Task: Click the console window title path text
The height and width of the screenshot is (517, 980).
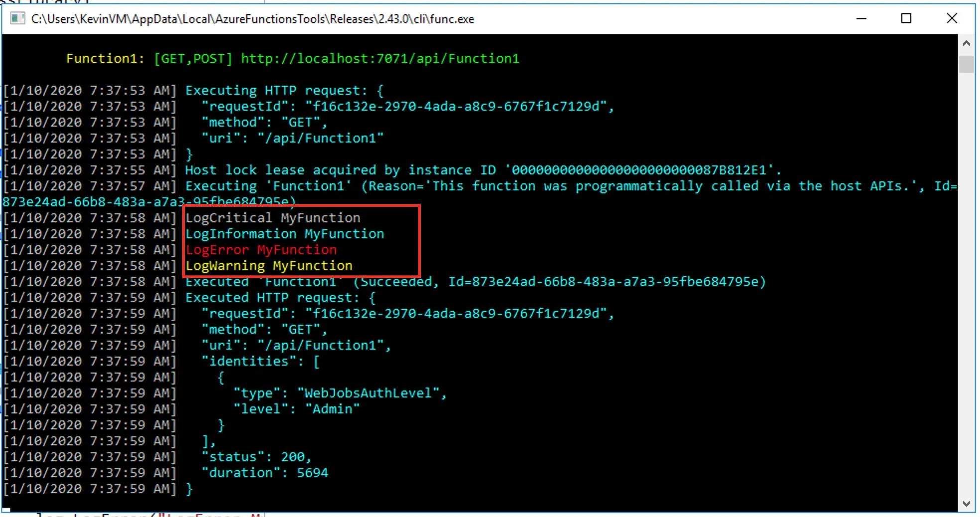Action: pos(252,19)
